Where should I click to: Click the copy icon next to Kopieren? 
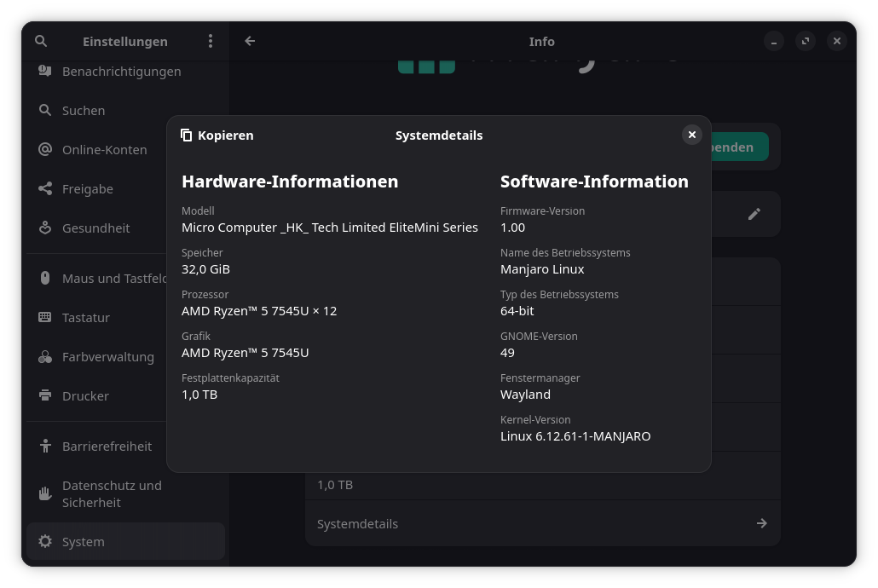[187, 135]
